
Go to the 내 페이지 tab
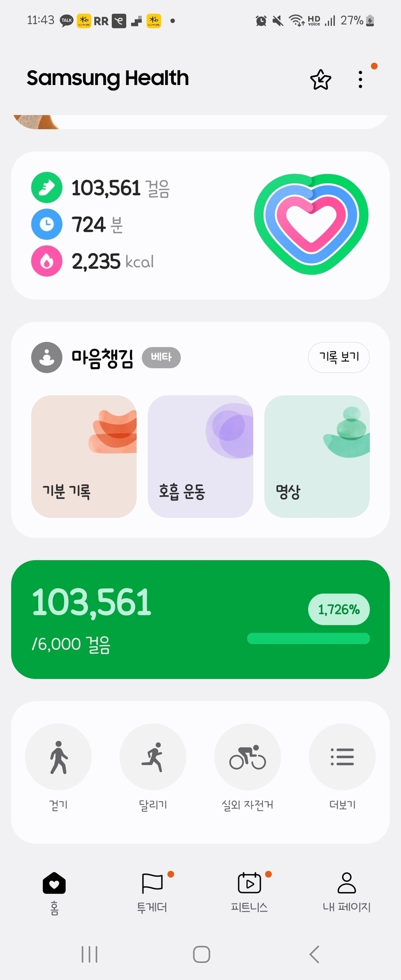point(346,893)
